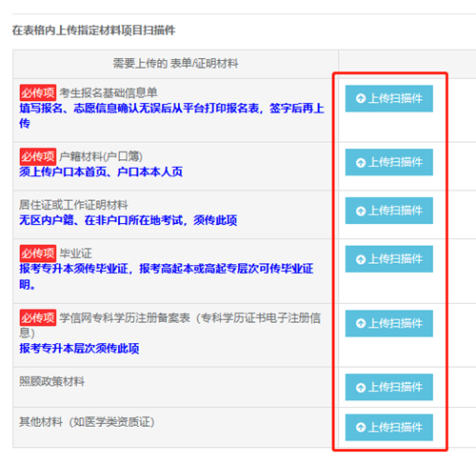The height and width of the screenshot is (466, 476).
Task: Upload scan for 户籍材料(户口簿)
Action: tap(389, 162)
